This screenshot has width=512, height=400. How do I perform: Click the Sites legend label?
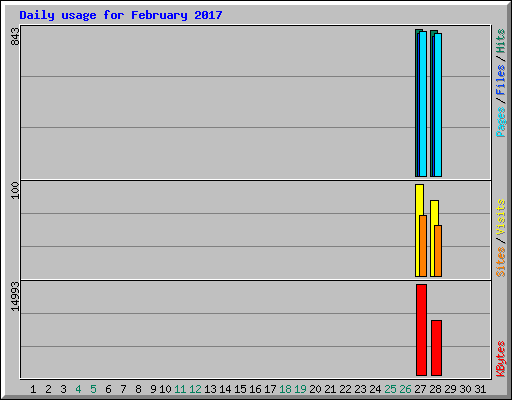tap(500, 262)
